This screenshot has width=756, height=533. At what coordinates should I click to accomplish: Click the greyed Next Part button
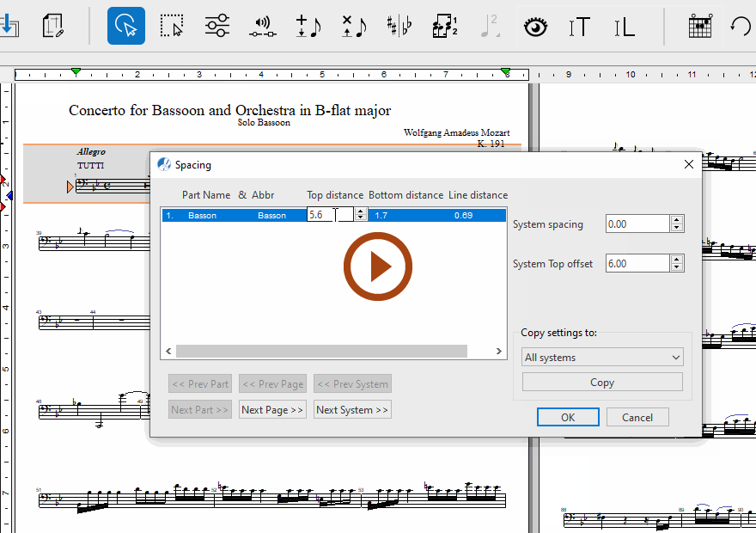pyautogui.click(x=200, y=409)
